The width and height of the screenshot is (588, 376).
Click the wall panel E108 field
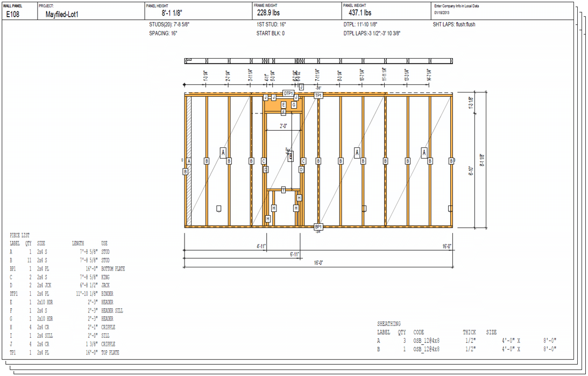click(x=13, y=15)
